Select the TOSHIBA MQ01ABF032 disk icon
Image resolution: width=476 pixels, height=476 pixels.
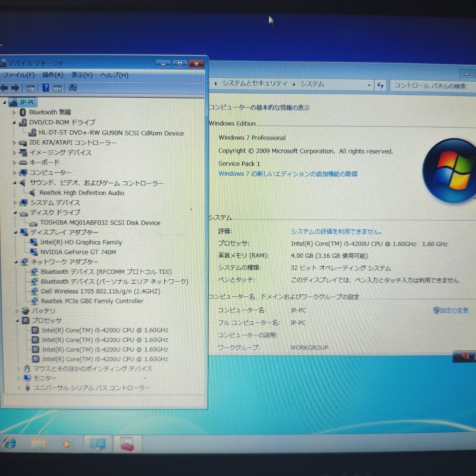[x=33, y=223]
